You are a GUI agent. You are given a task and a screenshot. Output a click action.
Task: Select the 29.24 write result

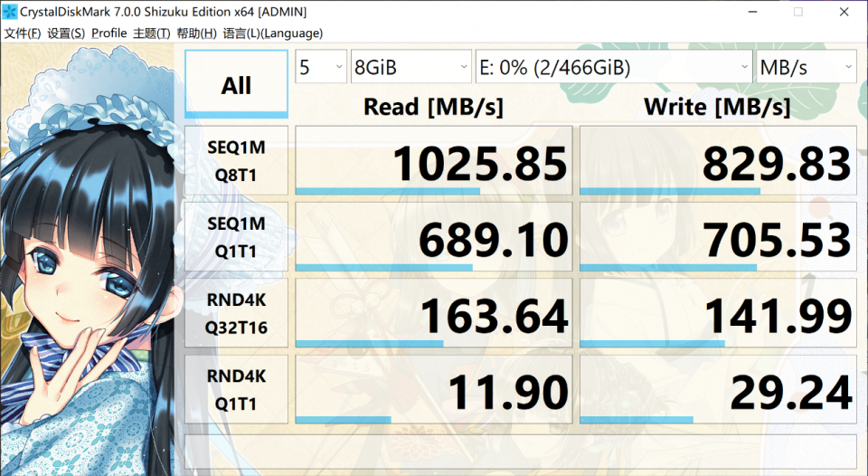click(x=718, y=389)
